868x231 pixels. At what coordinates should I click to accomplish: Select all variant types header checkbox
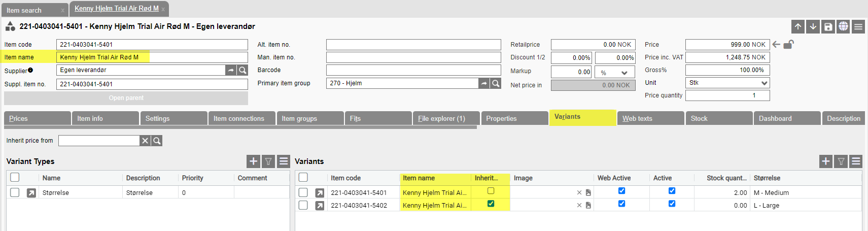click(15, 177)
